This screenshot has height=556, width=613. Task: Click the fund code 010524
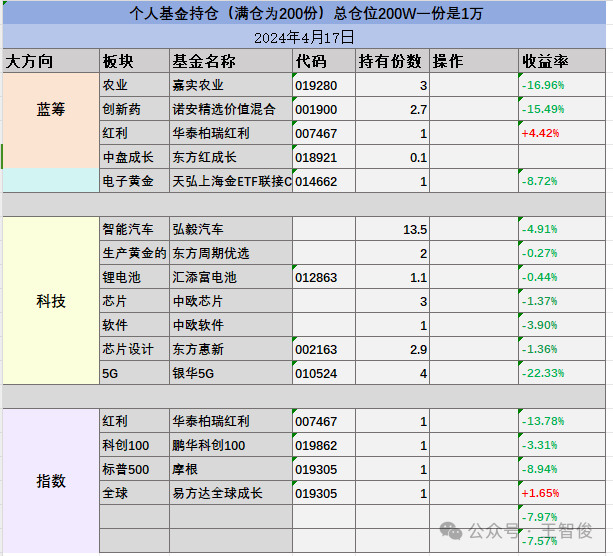click(324, 373)
